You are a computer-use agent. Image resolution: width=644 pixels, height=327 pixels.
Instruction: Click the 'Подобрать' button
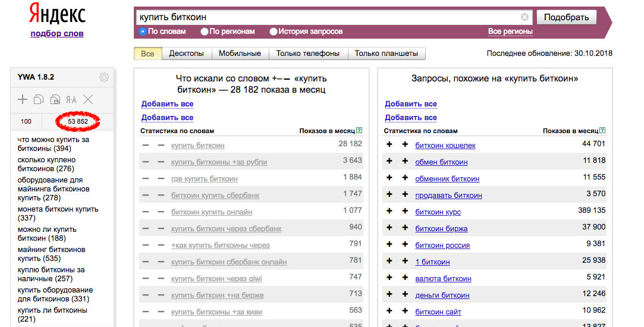pyautogui.click(x=566, y=17)
